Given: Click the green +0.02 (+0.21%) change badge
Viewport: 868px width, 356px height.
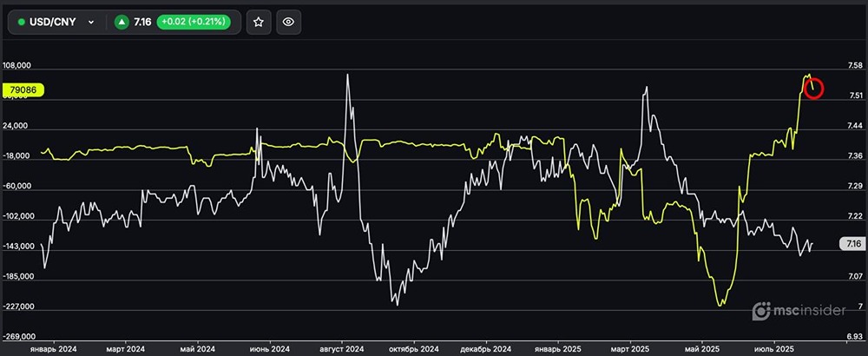Looking at the screenshot, I should pyautogui.click(x=194, y=23).
